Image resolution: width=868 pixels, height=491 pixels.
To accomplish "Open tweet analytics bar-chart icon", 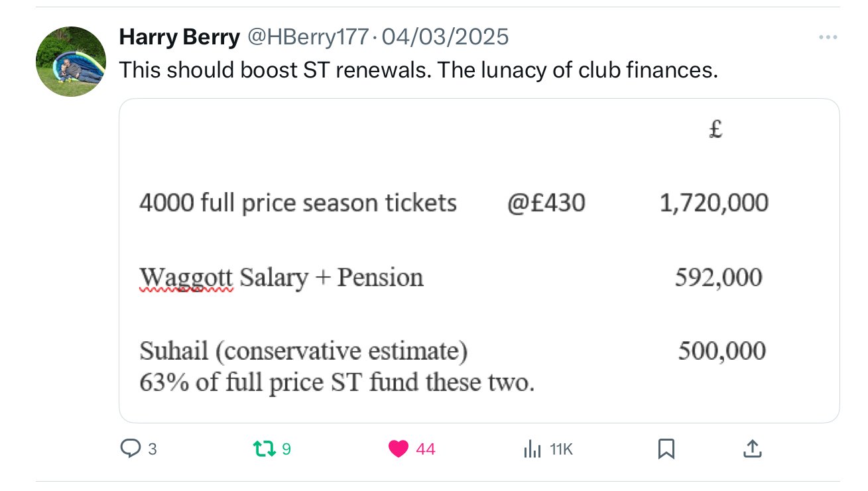I will coord(532,450).
